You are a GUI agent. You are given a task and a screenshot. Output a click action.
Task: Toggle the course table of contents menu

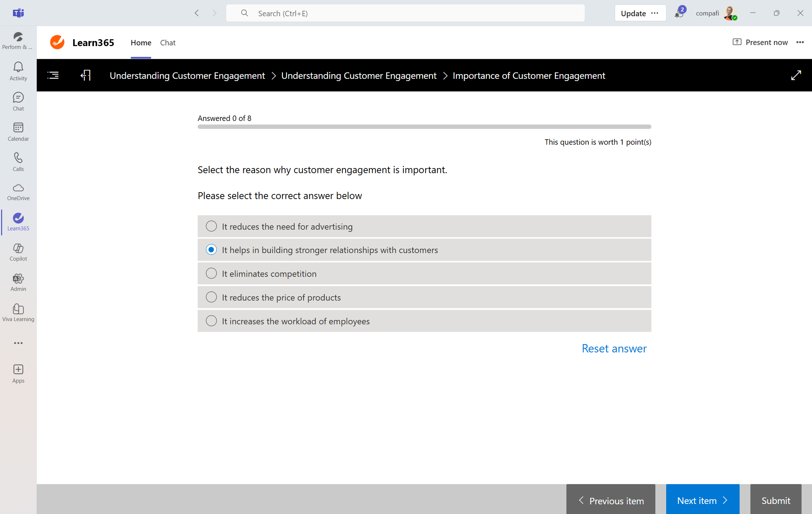point(53,75)
